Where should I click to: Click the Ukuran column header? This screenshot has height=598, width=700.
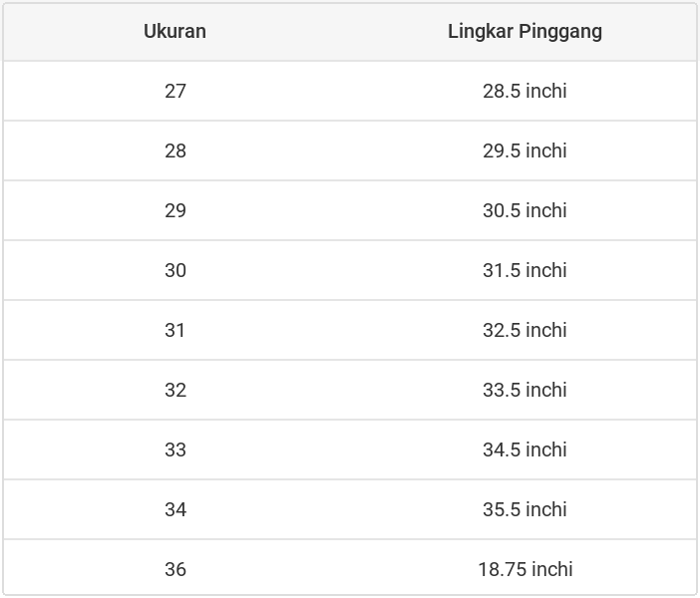point(175,31)
